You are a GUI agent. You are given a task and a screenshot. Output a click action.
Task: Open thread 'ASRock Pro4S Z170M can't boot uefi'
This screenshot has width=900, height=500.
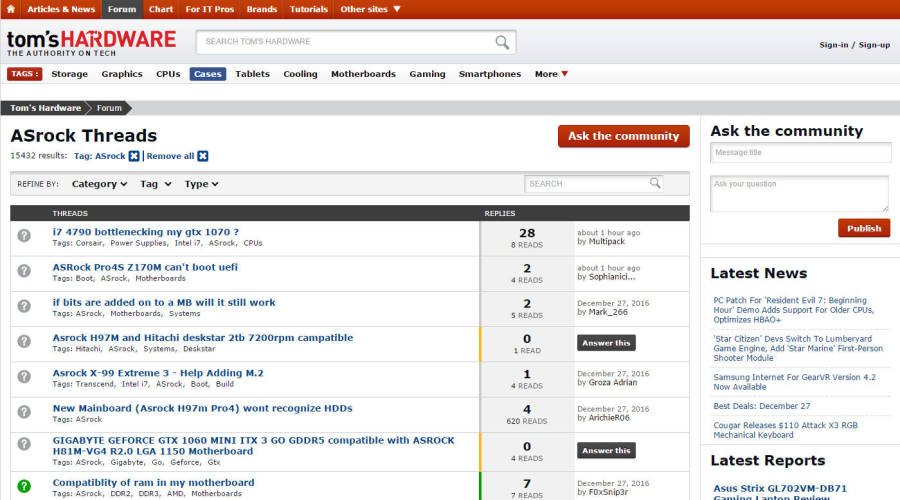tap(145, 267)
